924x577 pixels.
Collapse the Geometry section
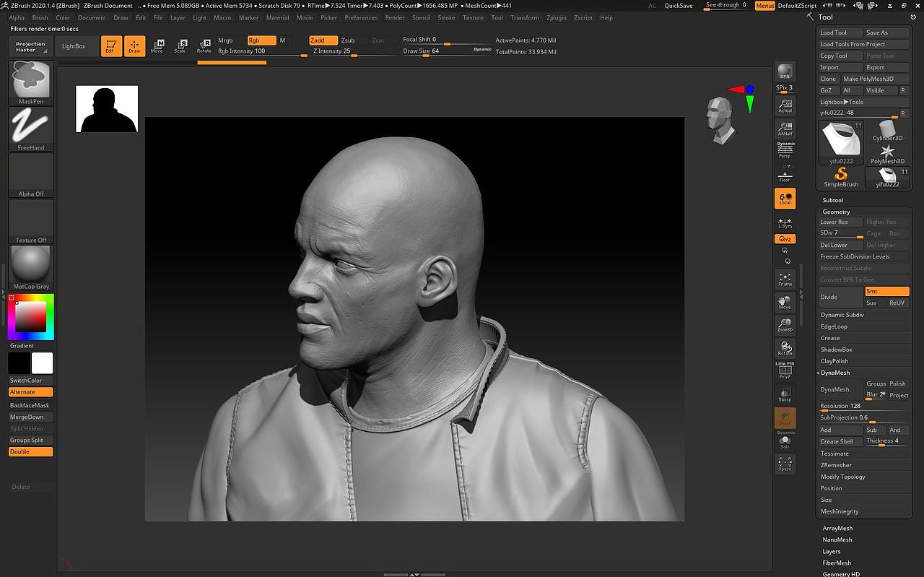tap(836, 212)
